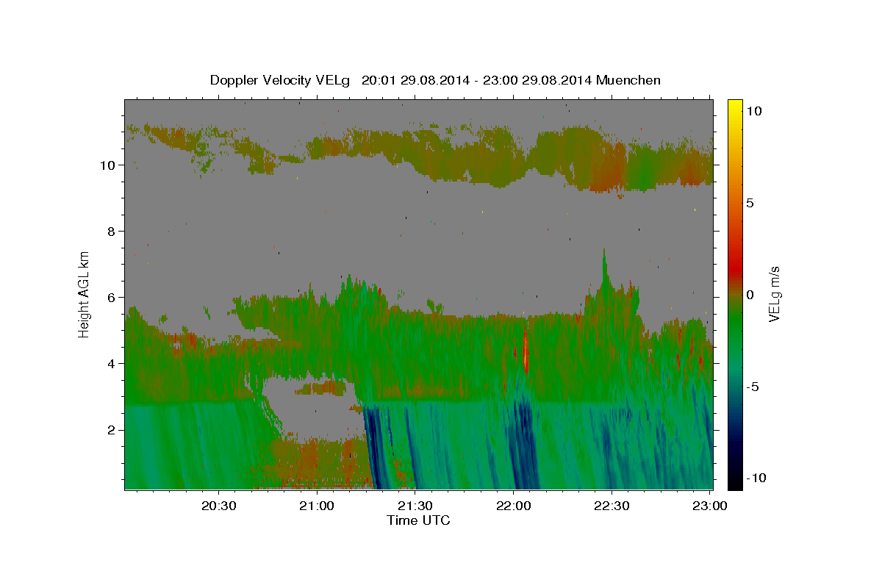Click the '22:30' time axis label
Image resolution: width=882 pixels, height=588 pixels.
click(x=612, y=506)
